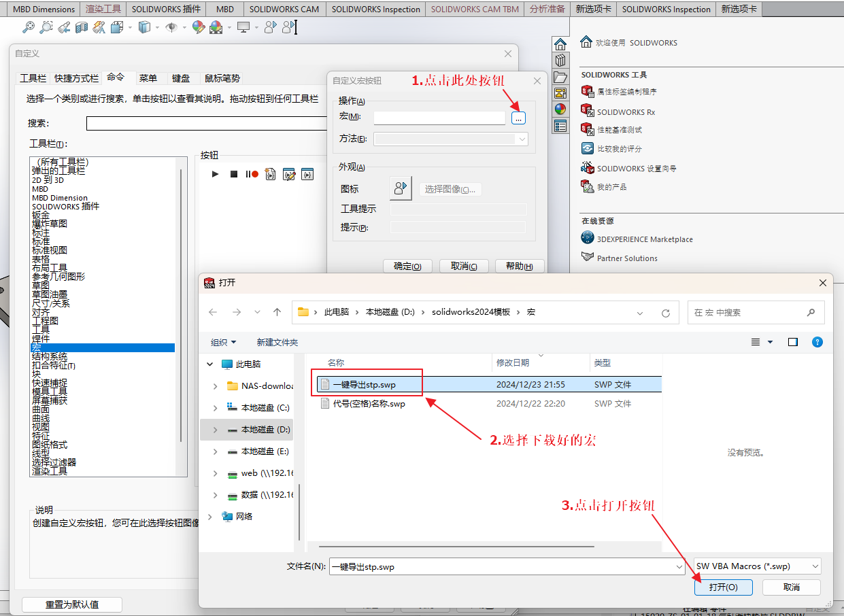The width and height of the screenshot is (844, 616).
Task: Open the Design Library task pane icon
Action: point(560,61)
